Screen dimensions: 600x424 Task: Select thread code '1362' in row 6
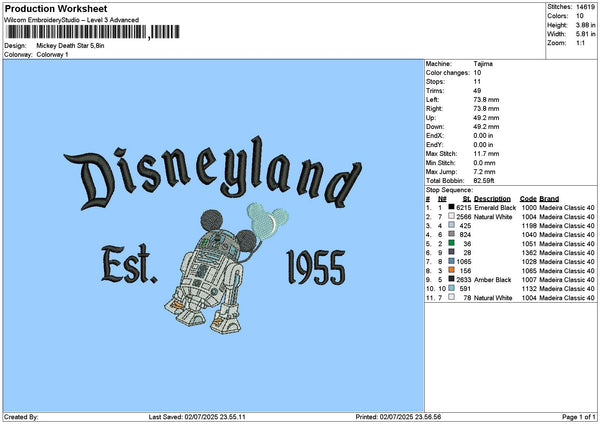529,253
